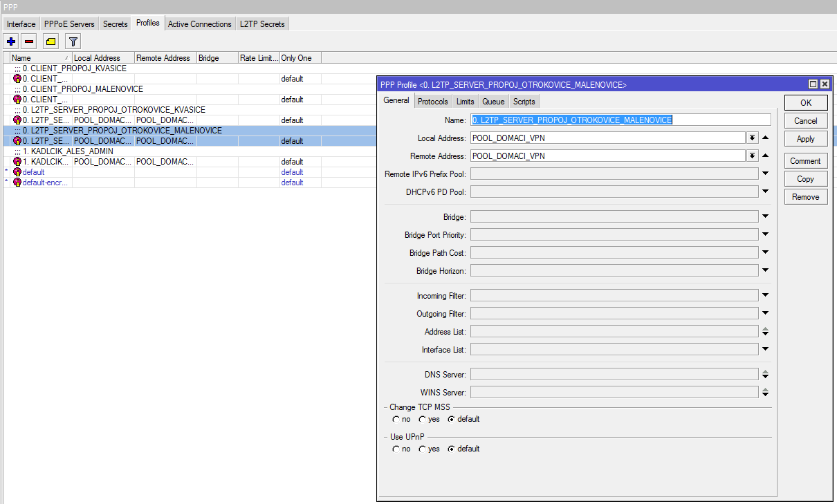Switch to the PPPoE Servers tab
Viewport: 837px width, 504px height.
tap(69, 24)
